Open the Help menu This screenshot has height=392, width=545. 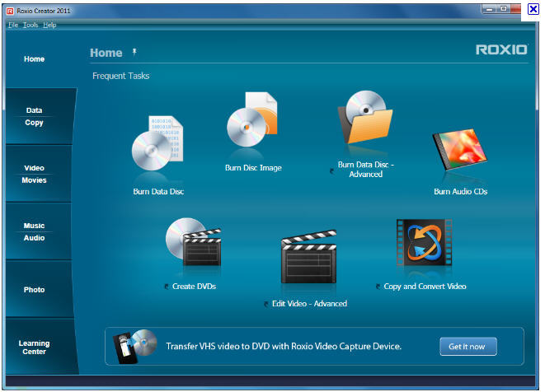(49, 25)
